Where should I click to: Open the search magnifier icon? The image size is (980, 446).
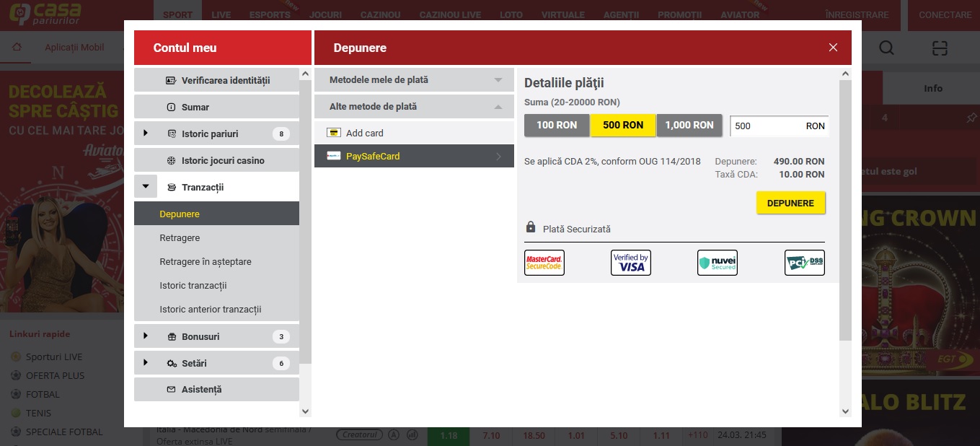[886, 48]
